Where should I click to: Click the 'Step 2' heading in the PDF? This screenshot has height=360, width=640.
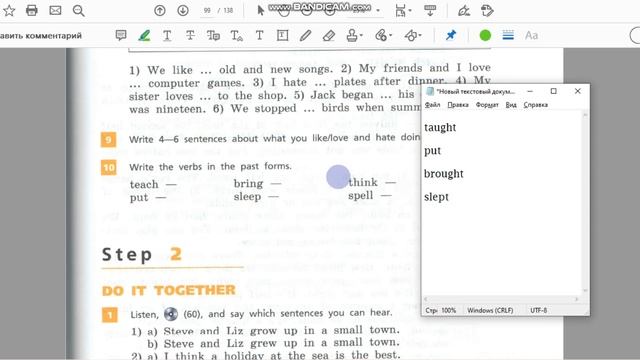coord(142,255)
